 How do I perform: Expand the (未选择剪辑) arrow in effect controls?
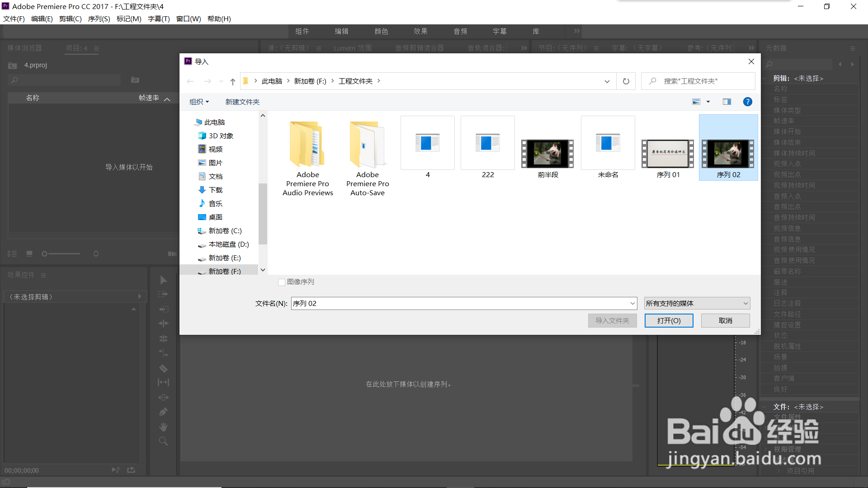[x=140, y=296]
